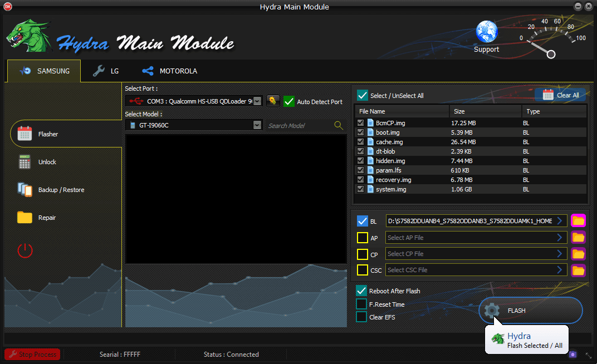Click the system.img file icon
The image size is (597, 364).
(370, 189)
